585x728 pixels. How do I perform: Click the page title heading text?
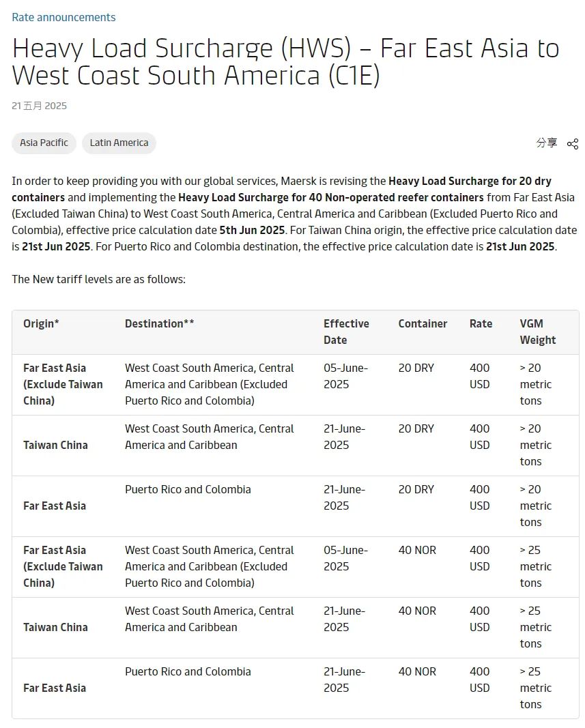coord(285,62)
